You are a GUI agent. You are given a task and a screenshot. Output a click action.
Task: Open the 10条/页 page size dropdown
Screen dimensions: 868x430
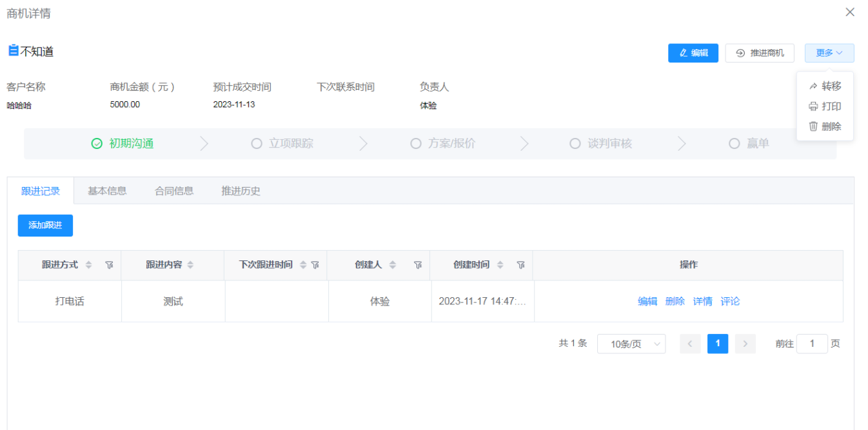click(x=631, y=344)
